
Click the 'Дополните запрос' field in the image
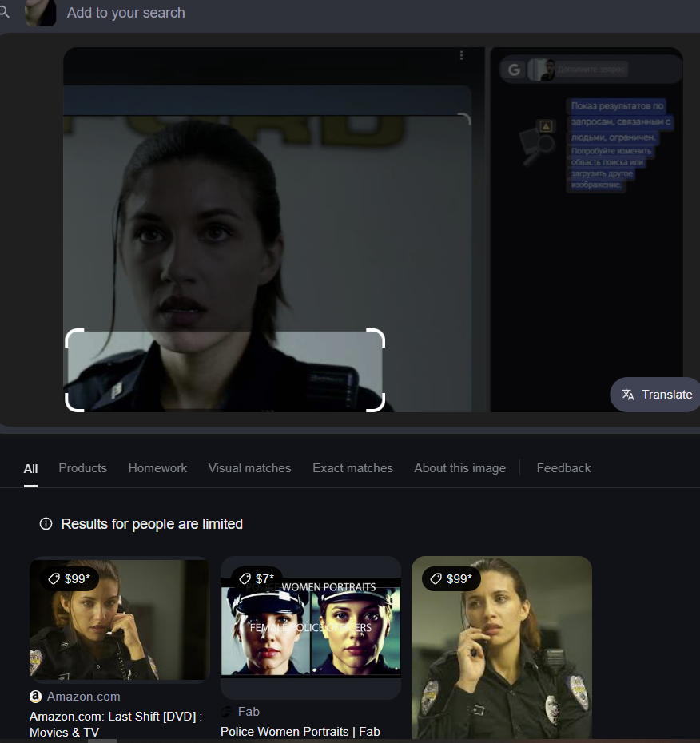[x=591, y=70]
